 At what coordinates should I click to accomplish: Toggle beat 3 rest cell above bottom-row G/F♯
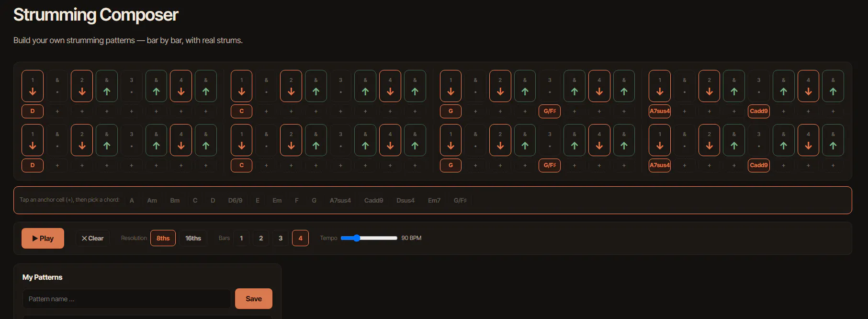click(x=550, y=140)
